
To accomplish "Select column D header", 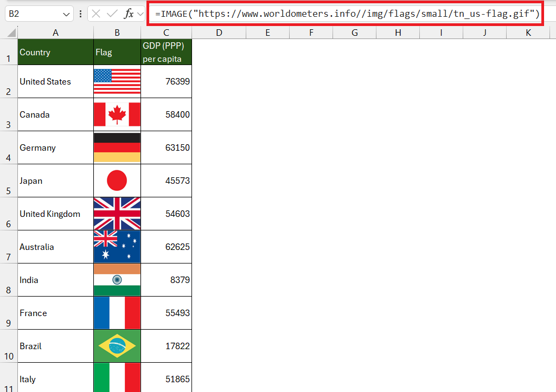I will (219, 33).
